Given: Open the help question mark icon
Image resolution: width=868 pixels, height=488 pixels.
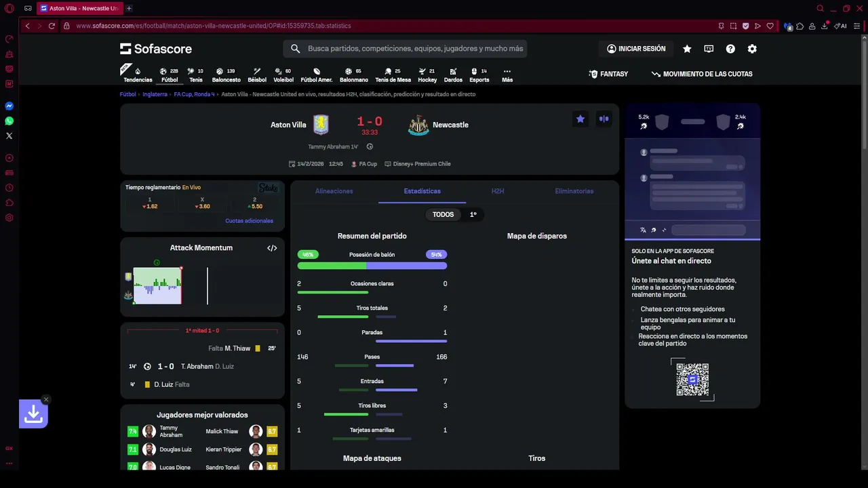Looking at the screenshot, I should (x=730, y=49).
